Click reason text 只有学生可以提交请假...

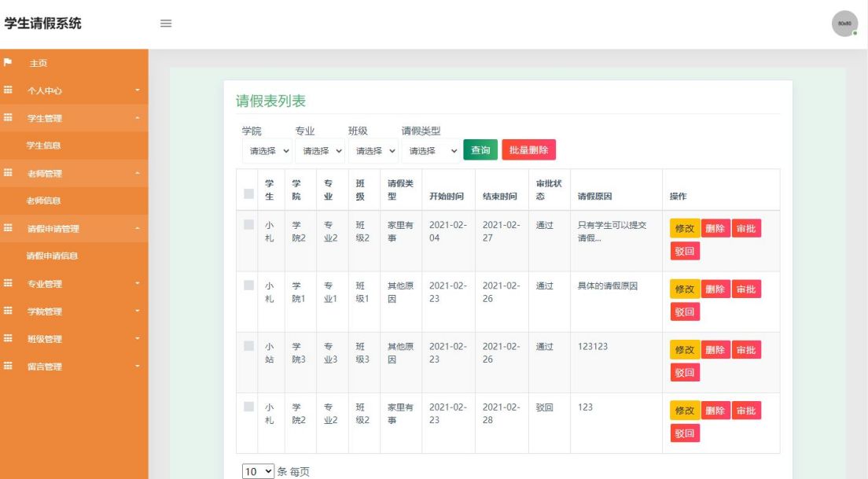(x=612, y=231)
